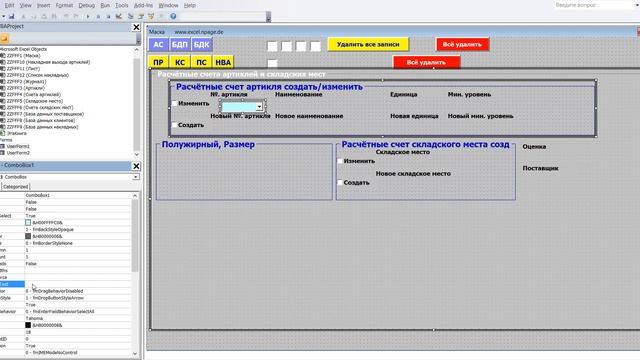Click the Save icon in the toolbar

[x=11, y=16]
